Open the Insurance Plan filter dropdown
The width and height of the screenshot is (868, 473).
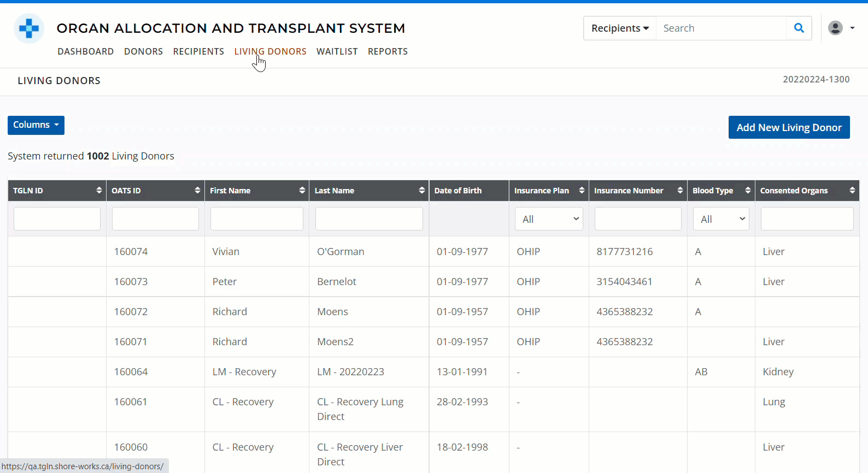[549, 219]
